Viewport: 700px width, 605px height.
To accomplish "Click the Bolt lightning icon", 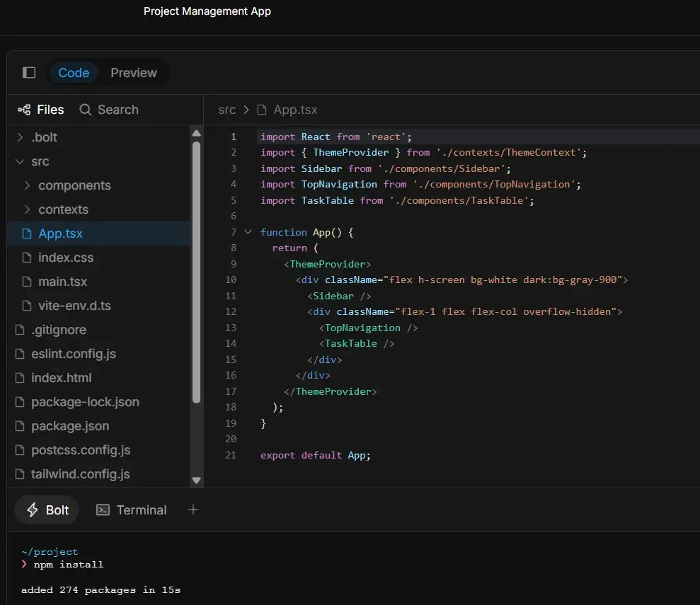I will (33, 510).
